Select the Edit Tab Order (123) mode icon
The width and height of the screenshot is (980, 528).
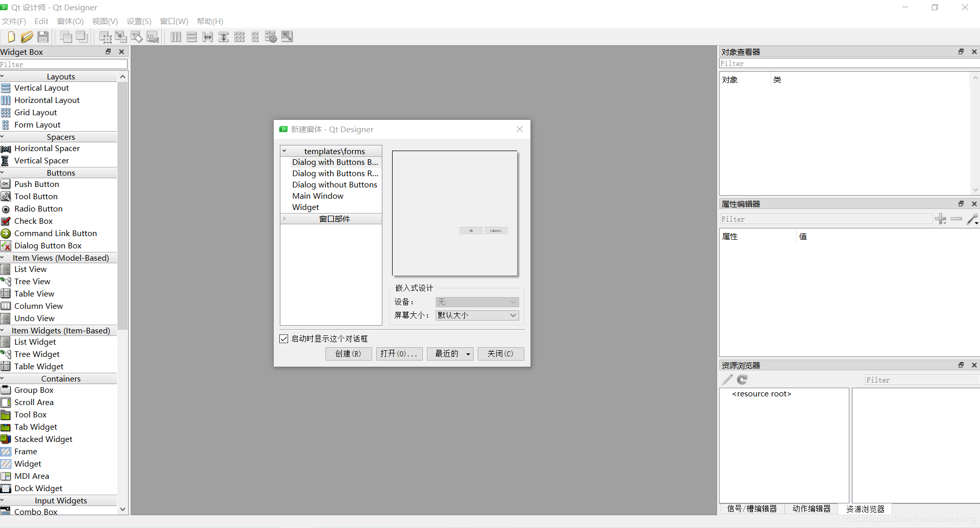(x=153, y=36)
